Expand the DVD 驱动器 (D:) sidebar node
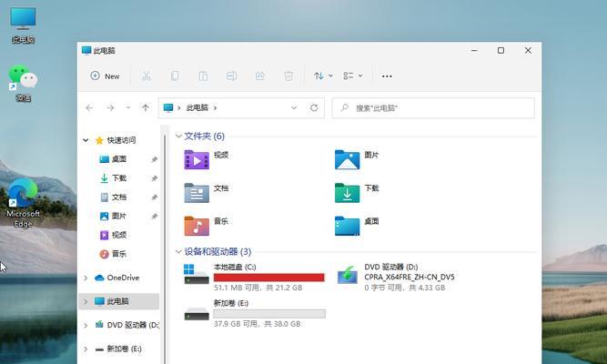Viewport: 607px width, 364px height. 86,325
